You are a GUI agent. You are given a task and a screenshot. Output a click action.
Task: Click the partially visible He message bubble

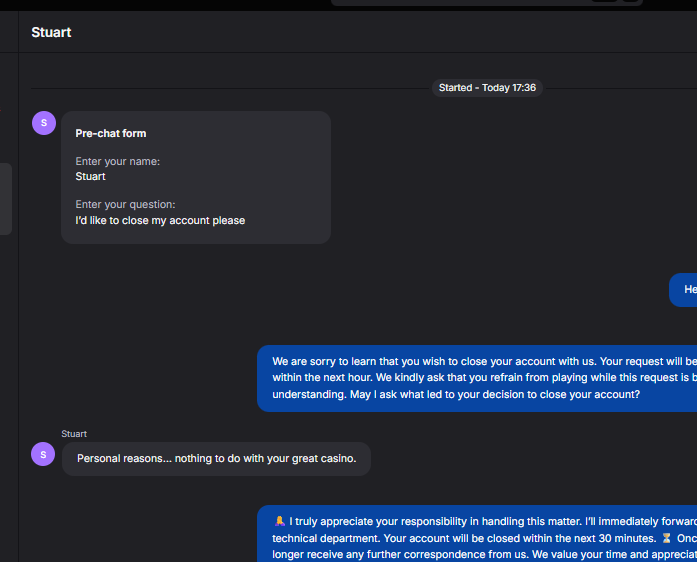pos(683,289)
